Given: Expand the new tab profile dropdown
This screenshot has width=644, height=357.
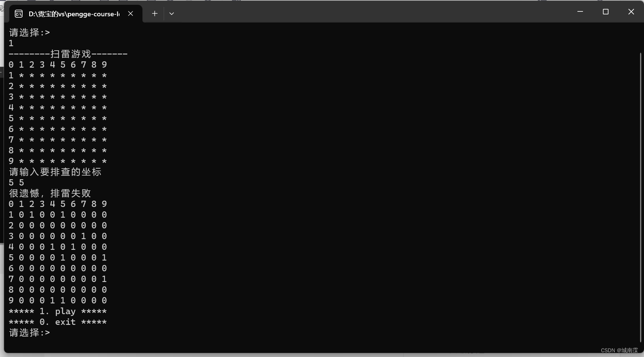Looking at the screenshot, I should click(172, 14).
